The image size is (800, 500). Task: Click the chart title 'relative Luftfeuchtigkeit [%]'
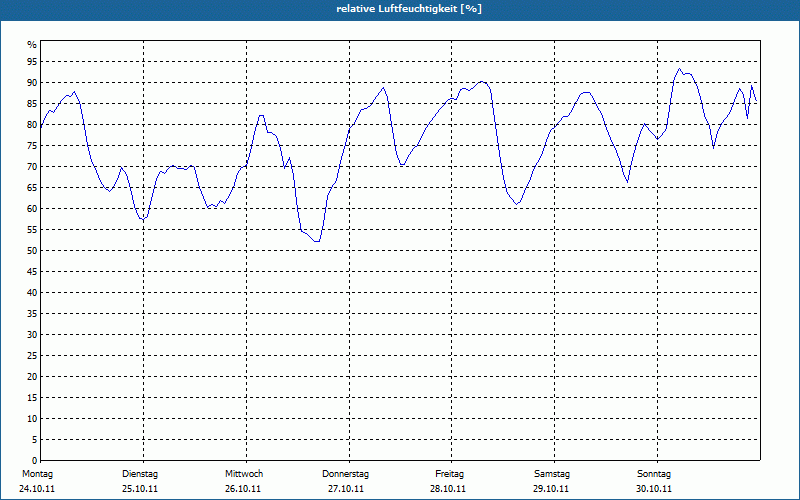pyautogui.click(x=409, y=9)
